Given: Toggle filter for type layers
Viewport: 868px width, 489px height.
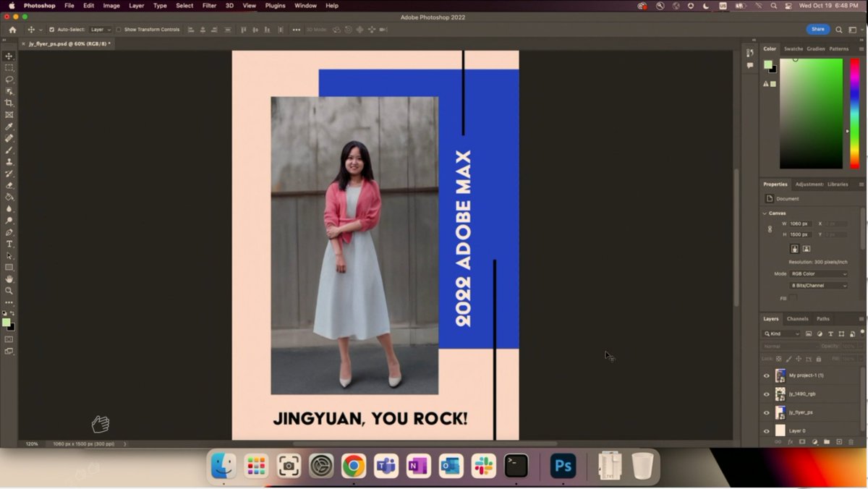Looking at the screenshot, I should (x=830, y=333).
